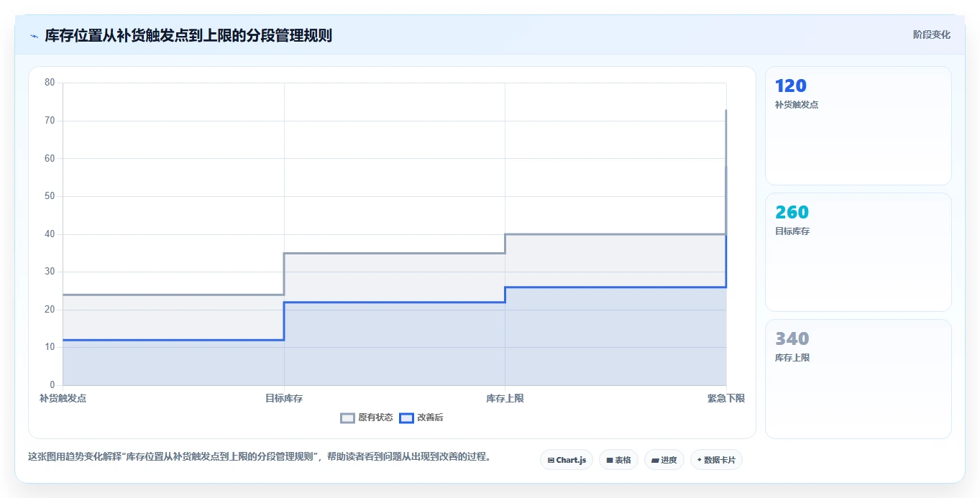This screenshot has width=980, height=498.
Task: Click the 表格 tag
Action: tap(618, 460)
